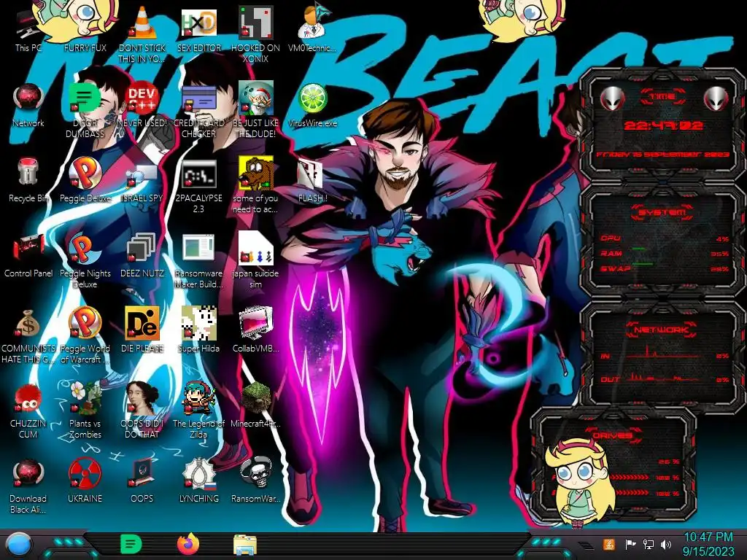Click the Start orb on the taskbar
The image size is (747, 560).
click(x=20, y=545)
